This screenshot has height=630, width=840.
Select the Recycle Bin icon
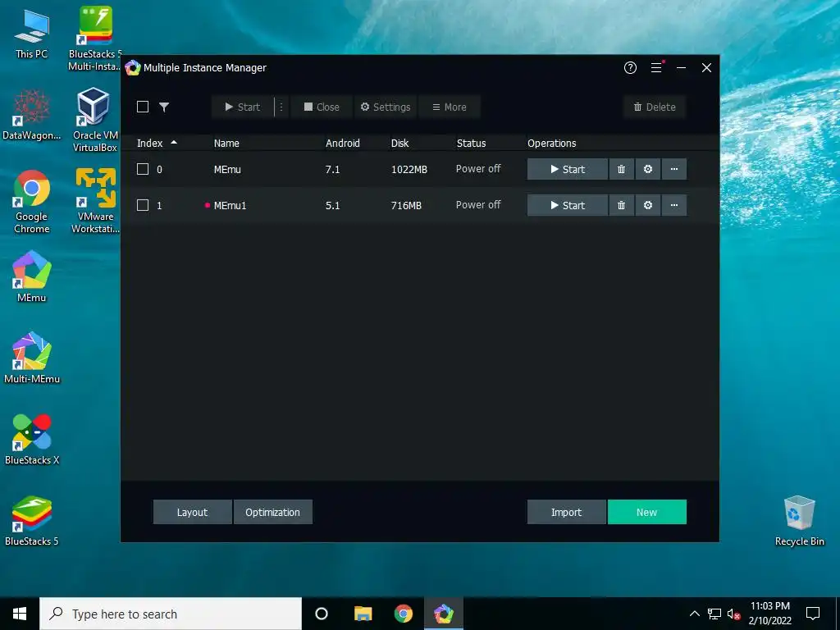pyautogui.click(x=799, y=521)
